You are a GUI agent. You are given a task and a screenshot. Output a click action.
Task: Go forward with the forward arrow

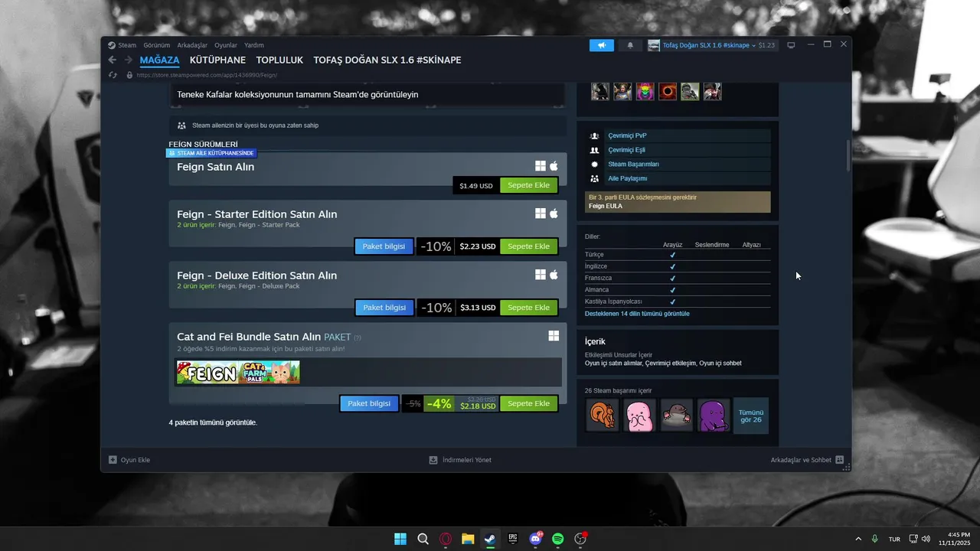129,60
